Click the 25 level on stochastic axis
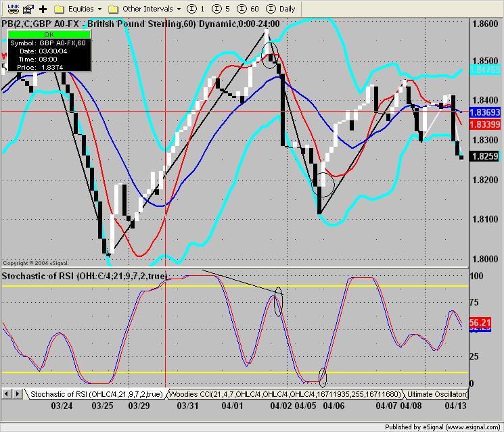The image size is (504, 432). click(x=474, y=356)
